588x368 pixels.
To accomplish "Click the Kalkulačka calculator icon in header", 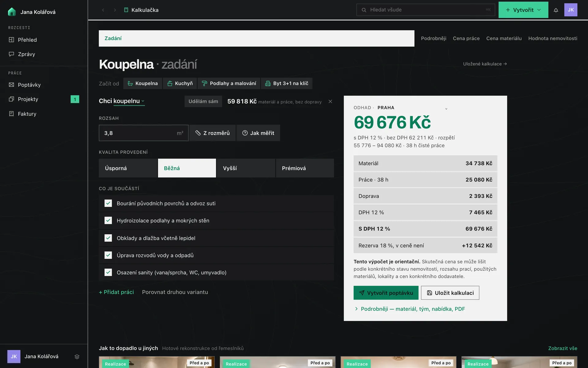I will point(126,10).
